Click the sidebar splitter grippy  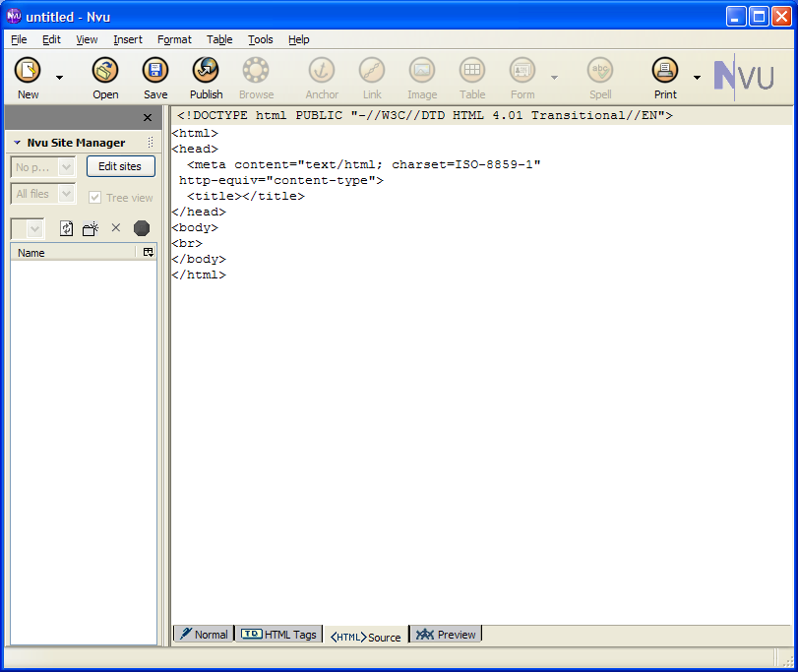[x=166, y=376]
